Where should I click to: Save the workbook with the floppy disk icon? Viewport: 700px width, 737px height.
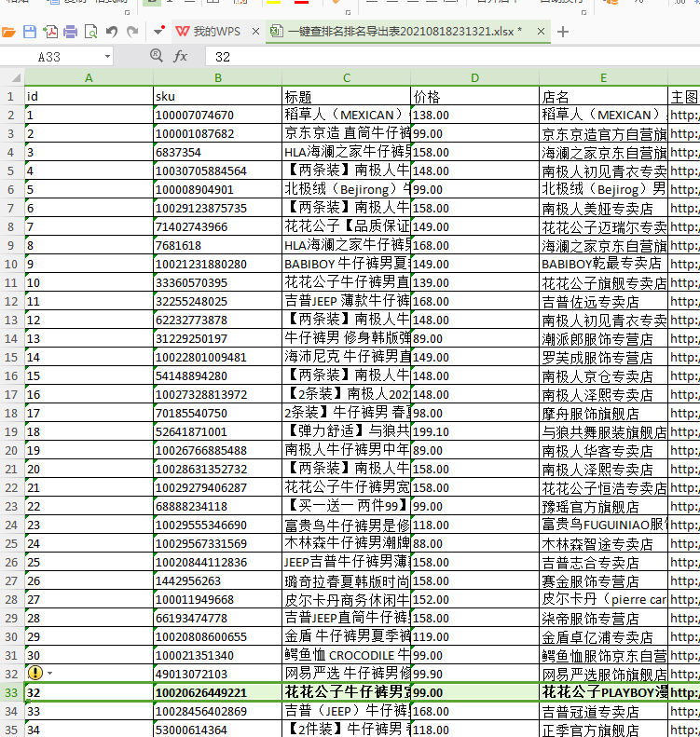pos(30,32)
